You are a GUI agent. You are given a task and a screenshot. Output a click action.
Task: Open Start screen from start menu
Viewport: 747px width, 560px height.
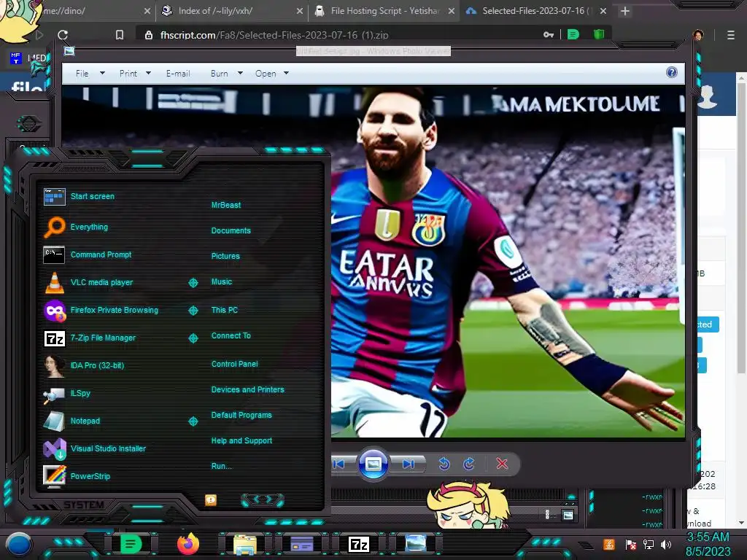pyautogui.click(x=93, y=196)
